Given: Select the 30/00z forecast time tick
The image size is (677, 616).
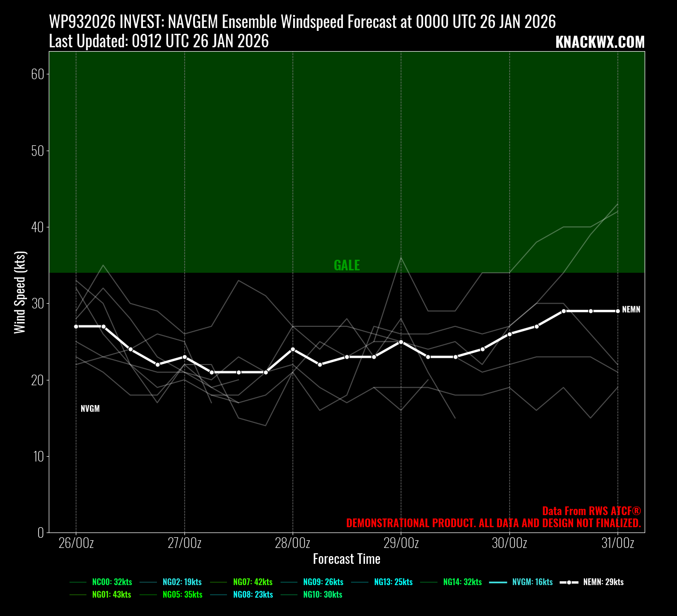Looking at the screenshot, I should 509,543.
